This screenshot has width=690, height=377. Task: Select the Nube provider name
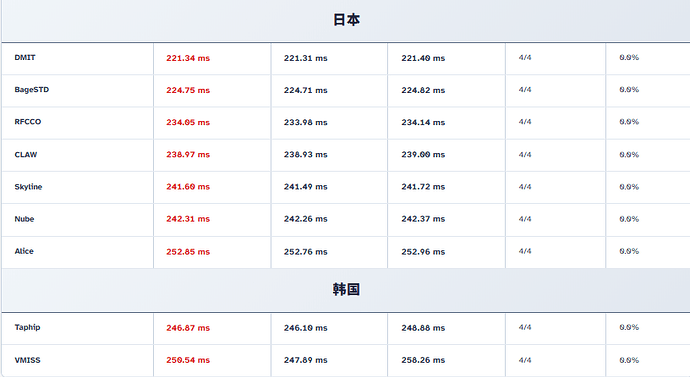(x=24, y=219)
